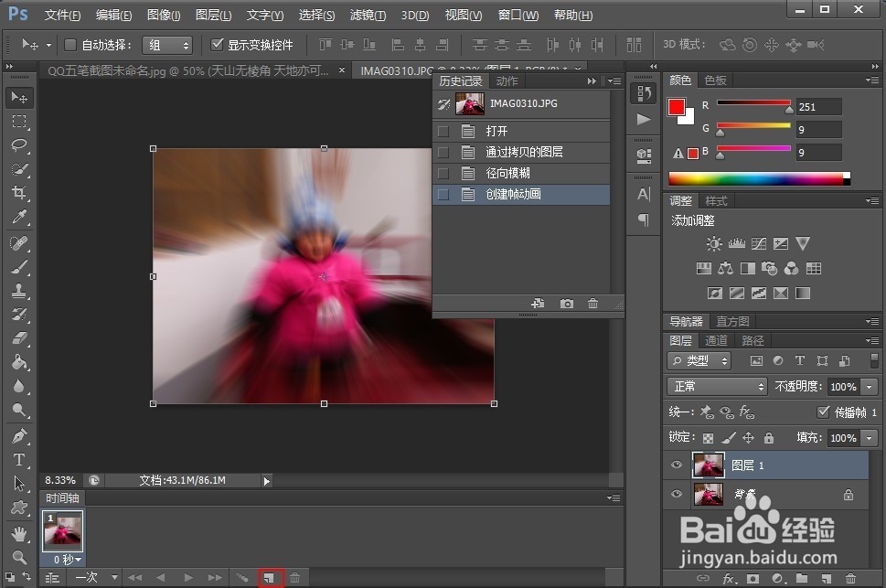Switch to the 通道 tab

click(716, 340)
